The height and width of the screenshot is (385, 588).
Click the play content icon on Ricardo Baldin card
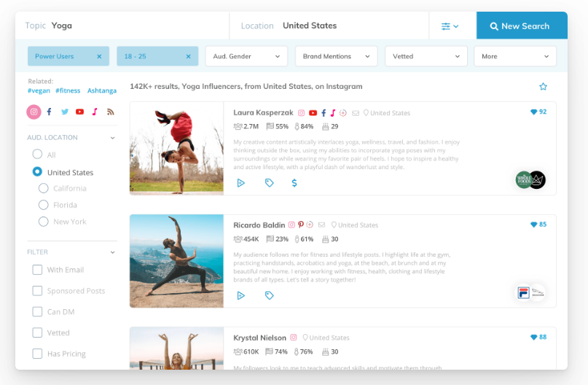coord(240,295)
